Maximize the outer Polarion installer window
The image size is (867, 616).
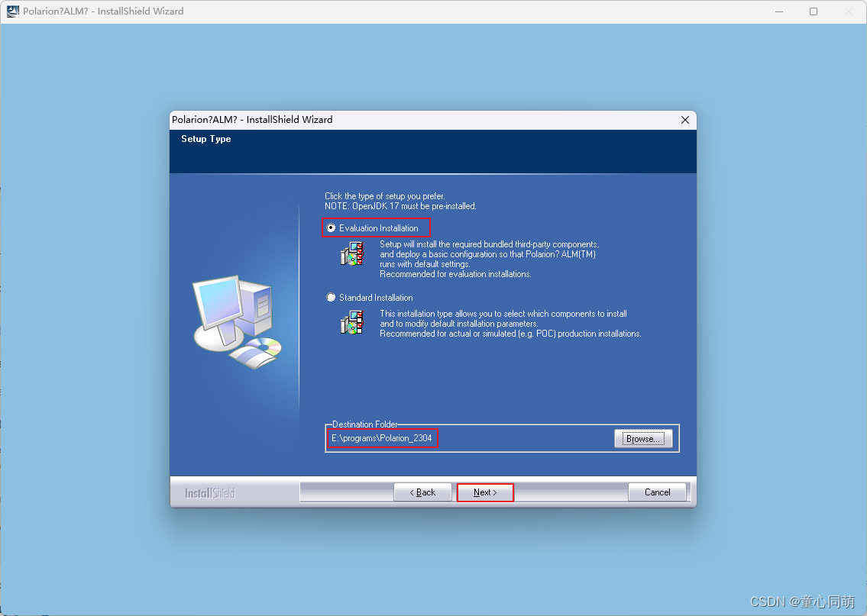(814, 11)
